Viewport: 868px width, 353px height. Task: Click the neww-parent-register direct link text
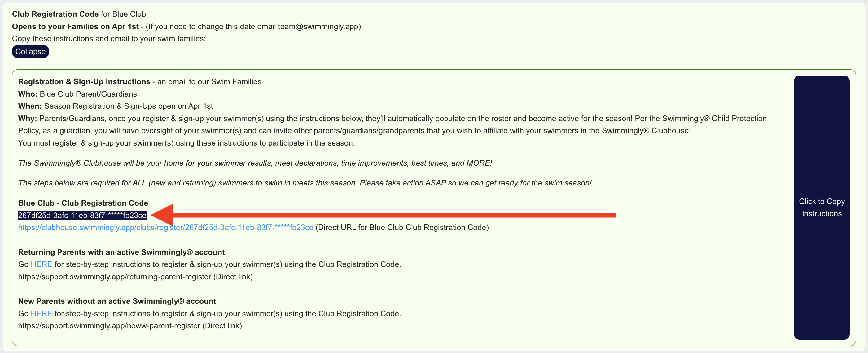109,326
